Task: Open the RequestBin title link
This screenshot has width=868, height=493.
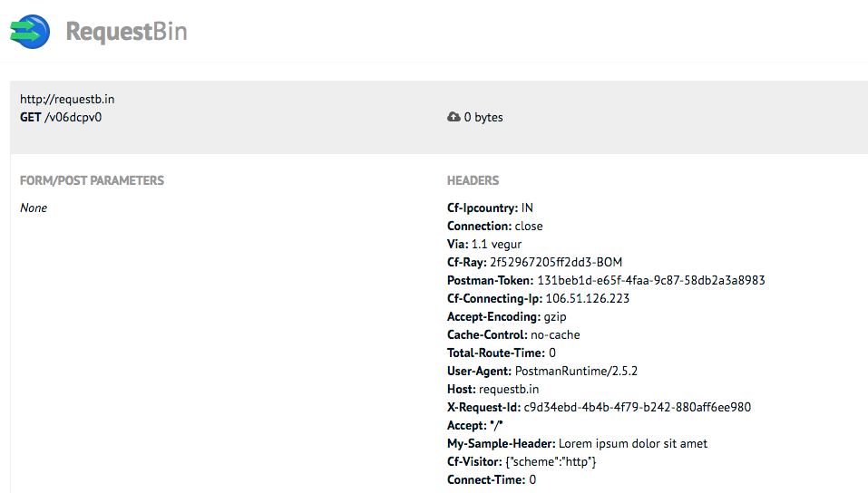Action: (x=126, y=32)
